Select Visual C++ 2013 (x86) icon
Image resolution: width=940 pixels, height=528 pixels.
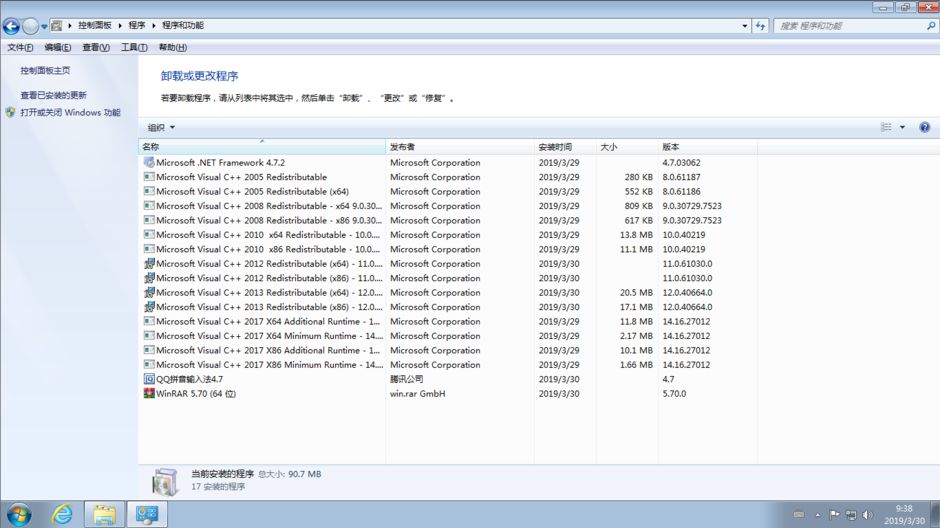point(149,306)
